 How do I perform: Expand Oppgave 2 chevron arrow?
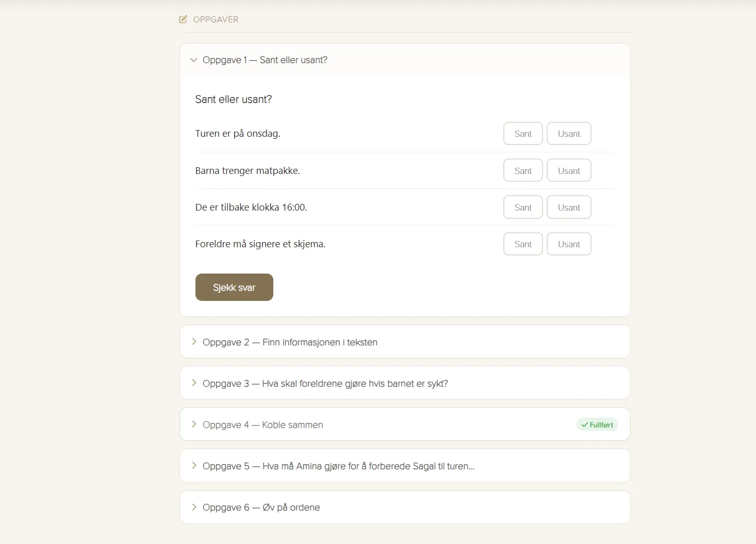pos(194,342)
